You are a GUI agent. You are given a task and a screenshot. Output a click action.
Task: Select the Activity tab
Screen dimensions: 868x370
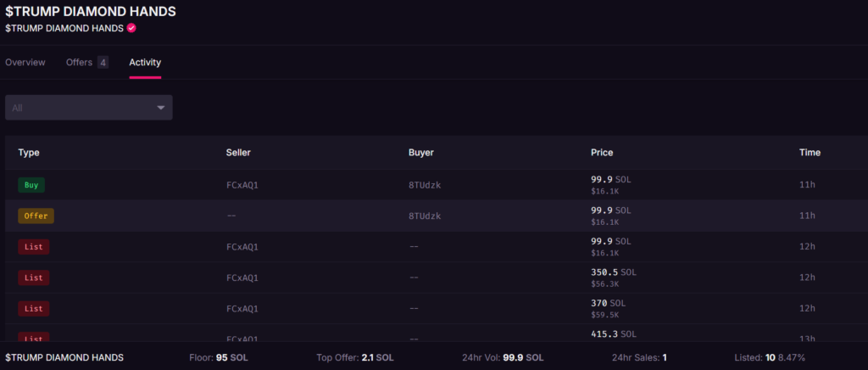[145, 62]
